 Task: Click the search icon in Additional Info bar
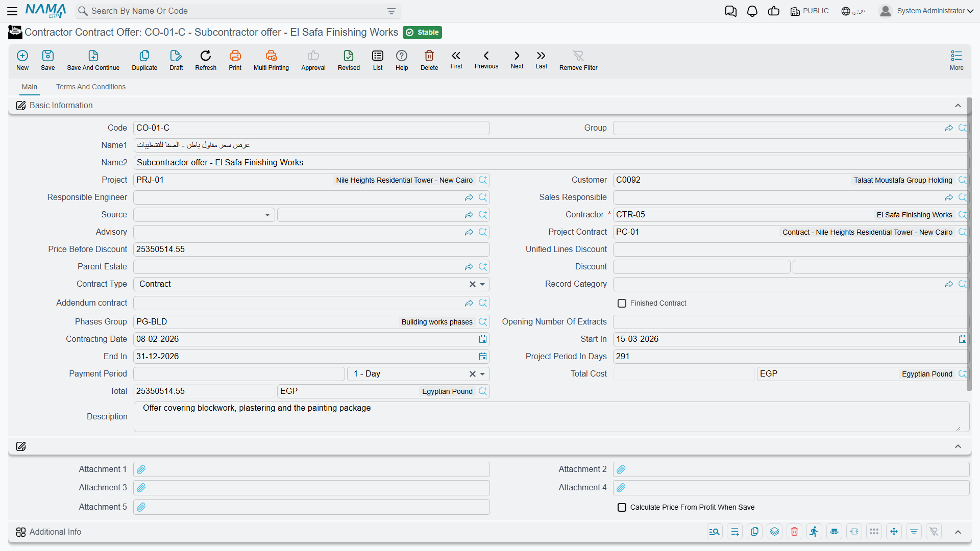click(x=715, y=532)
